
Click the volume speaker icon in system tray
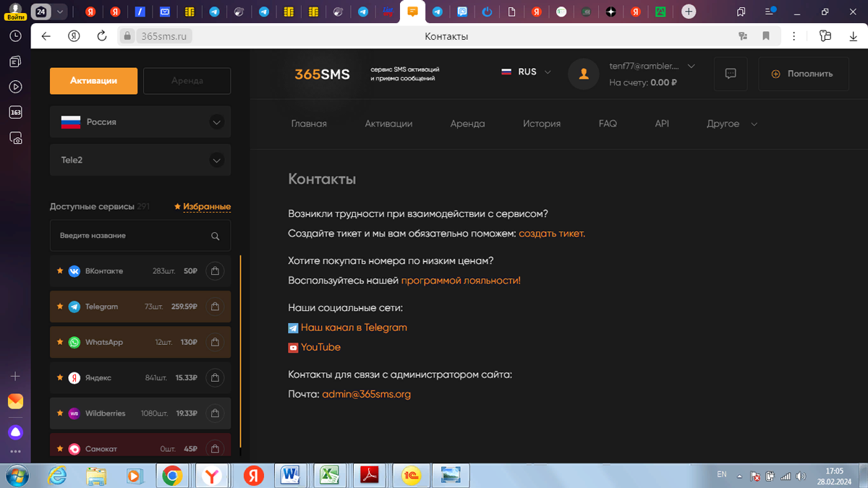pos(801,476)
